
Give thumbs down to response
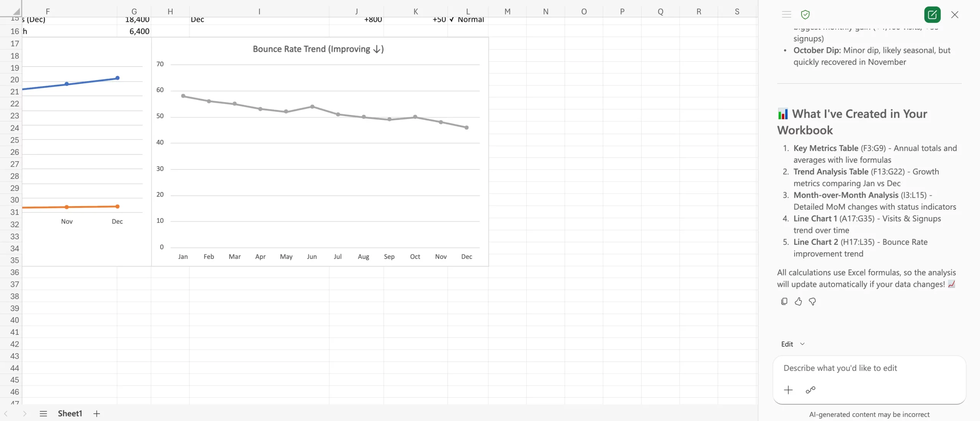click(812, 301)
